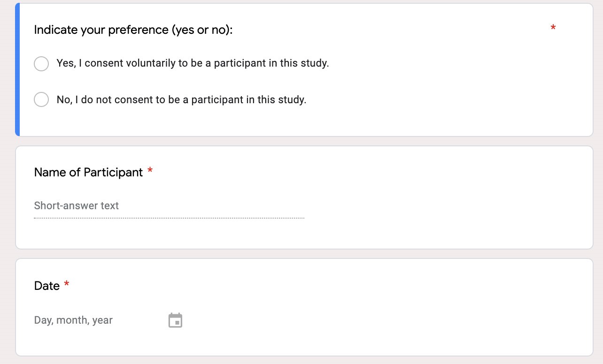Click the blue highlight bar of the active question
Screen dimensions: 603x364
(x=17, y=70)
